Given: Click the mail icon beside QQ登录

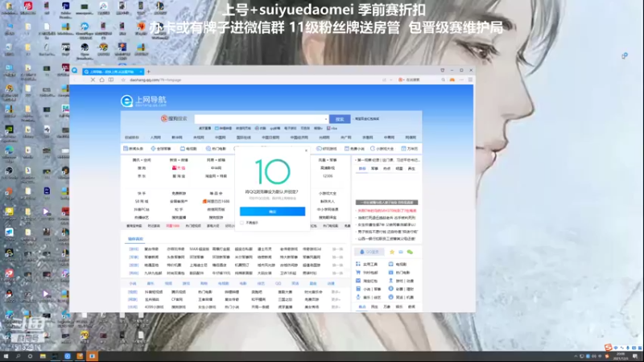Looking at the screenshot, I should click(401, 252).
